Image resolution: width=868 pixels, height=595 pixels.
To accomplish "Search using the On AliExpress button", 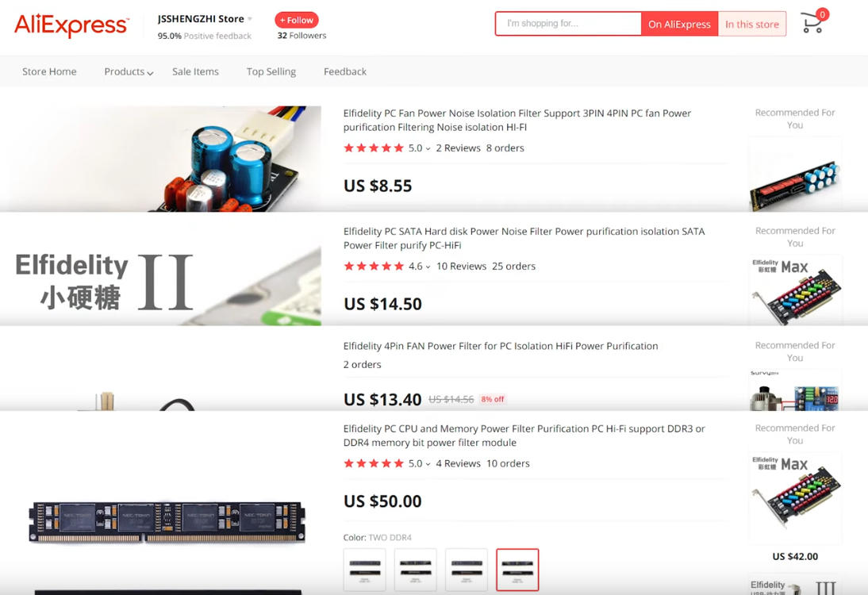I will [x=679, y=24].
